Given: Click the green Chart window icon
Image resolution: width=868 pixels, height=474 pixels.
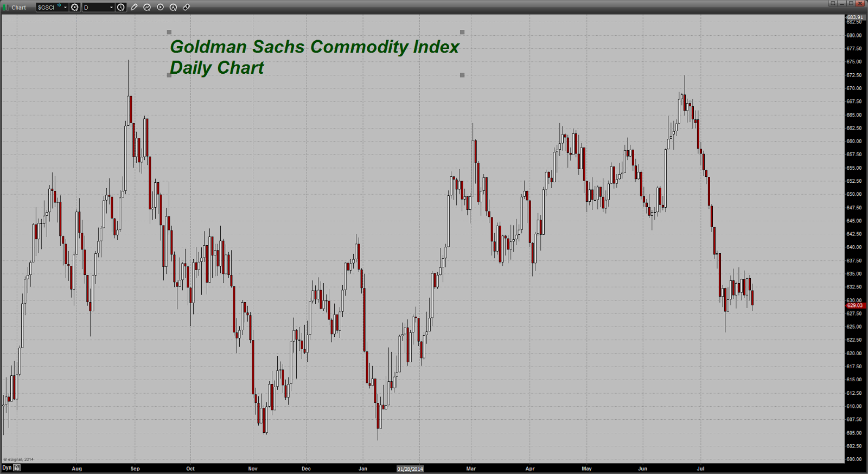Looking at the screenshot, I should 6,7.
